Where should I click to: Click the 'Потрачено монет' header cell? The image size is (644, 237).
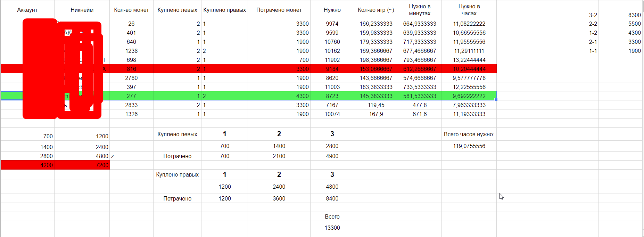pos(279,10)
